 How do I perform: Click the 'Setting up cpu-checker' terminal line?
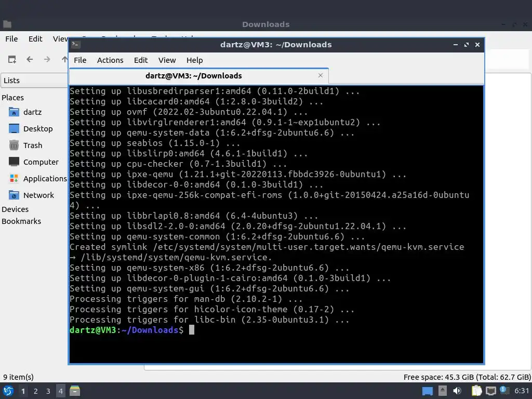[x=178, y=164]
